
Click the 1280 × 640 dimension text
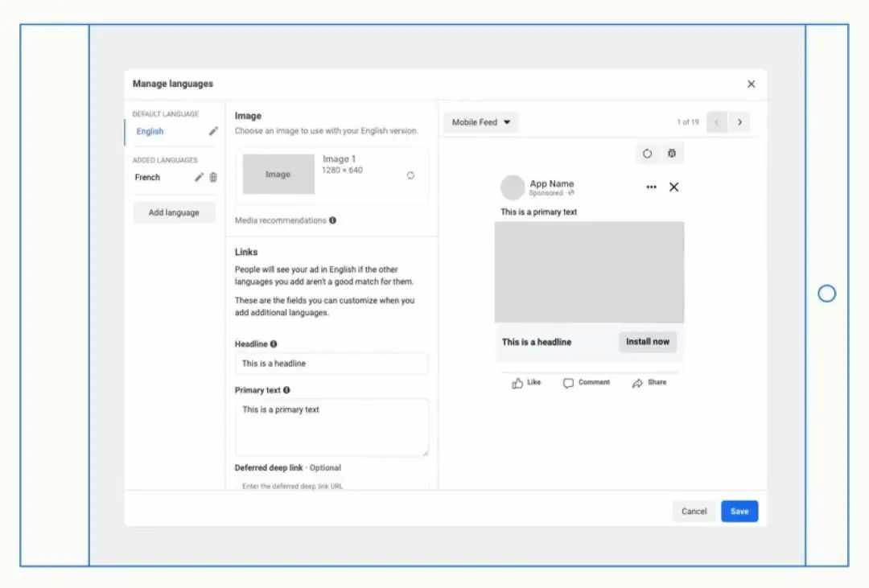coord(343,171)
